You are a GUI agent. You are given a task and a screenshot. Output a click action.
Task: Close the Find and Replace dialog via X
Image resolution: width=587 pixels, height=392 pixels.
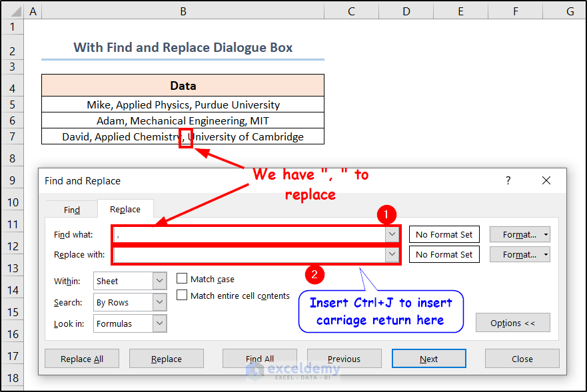[546, 180]
